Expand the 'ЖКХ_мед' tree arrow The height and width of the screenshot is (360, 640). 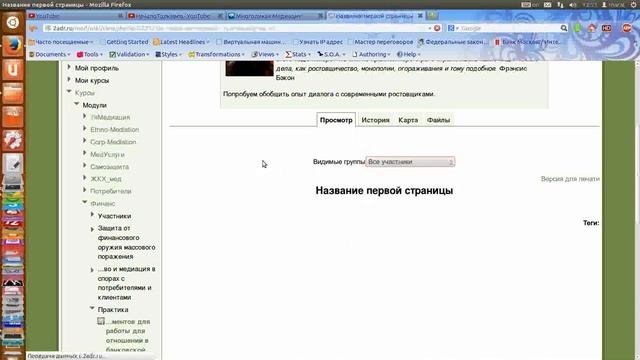coord(84,178)
